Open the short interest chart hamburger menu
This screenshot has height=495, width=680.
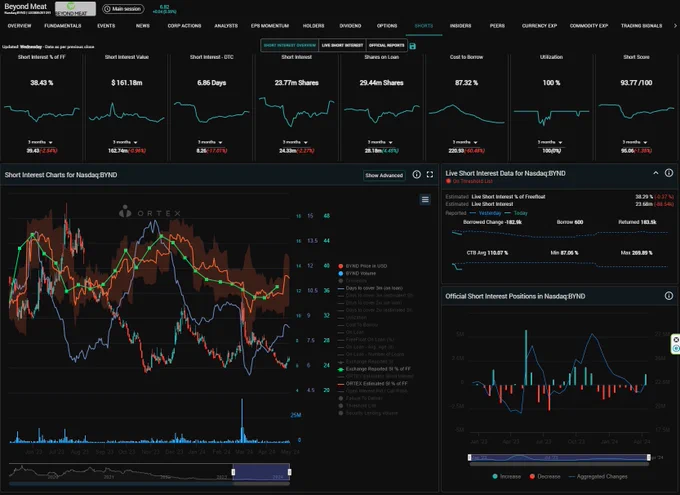point(425,200)
